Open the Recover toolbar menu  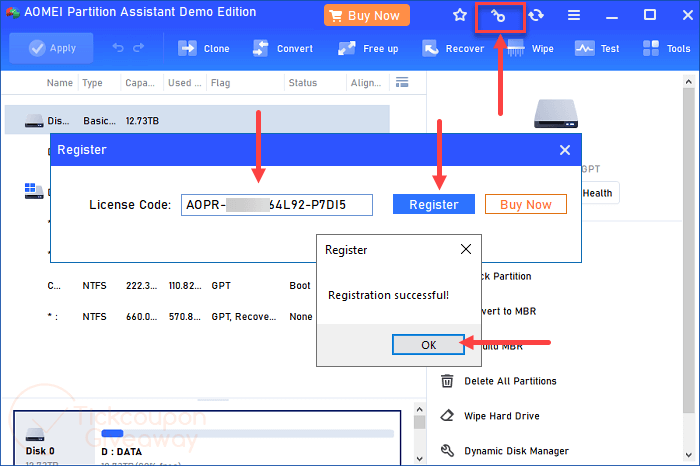pos(453,48)
